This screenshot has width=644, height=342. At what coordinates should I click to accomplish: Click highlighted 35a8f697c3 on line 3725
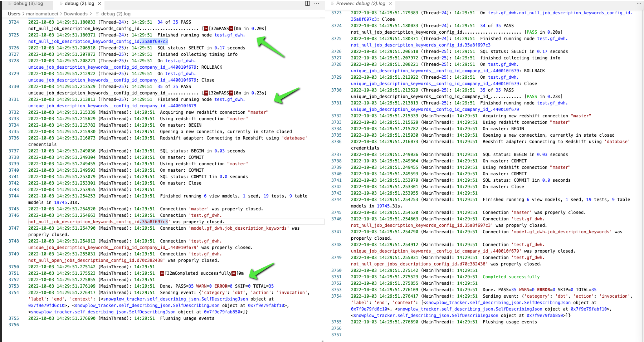point(155,41)
